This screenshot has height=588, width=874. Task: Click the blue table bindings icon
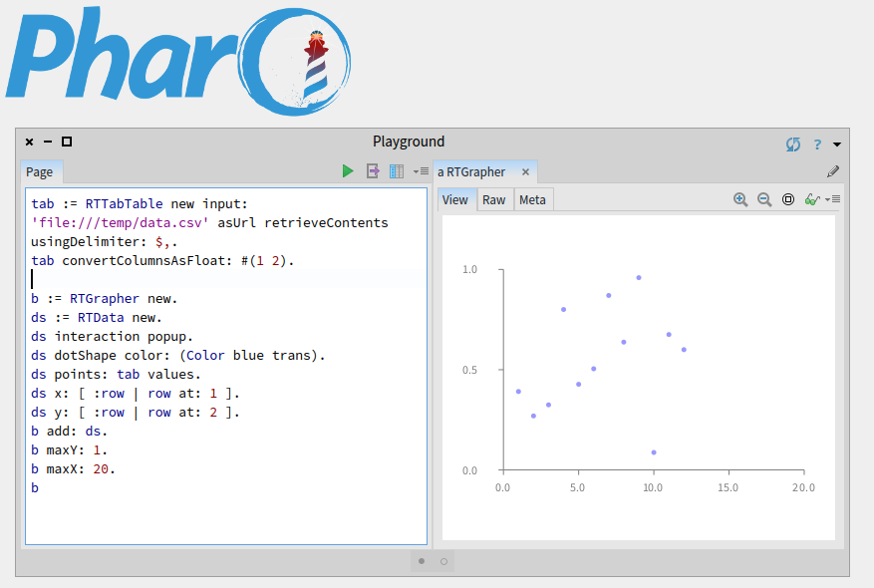[x=397, y=171]
